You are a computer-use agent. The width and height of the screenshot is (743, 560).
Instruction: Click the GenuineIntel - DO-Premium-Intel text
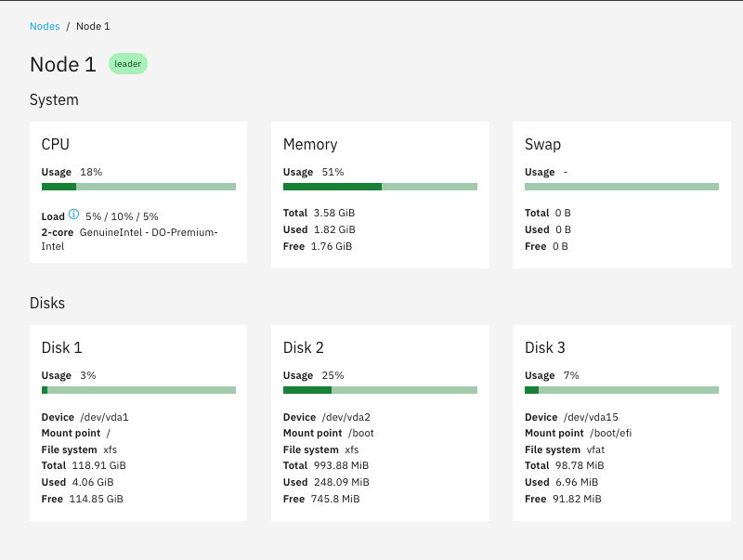129,240
